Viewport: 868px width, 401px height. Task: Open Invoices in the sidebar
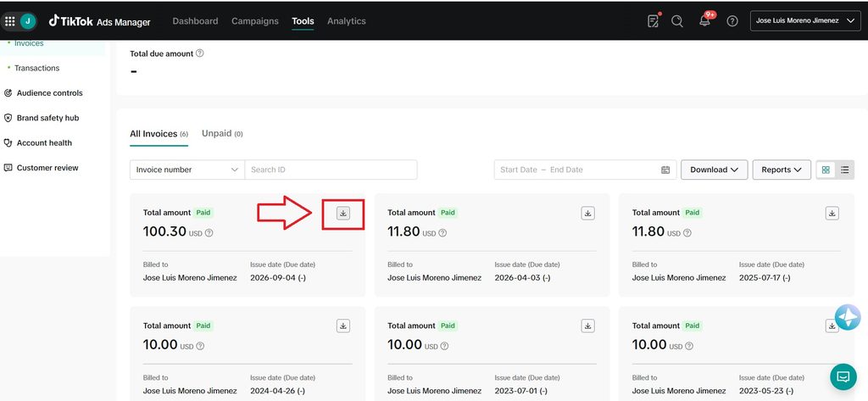pyautogui.click(x=29, y=43)
